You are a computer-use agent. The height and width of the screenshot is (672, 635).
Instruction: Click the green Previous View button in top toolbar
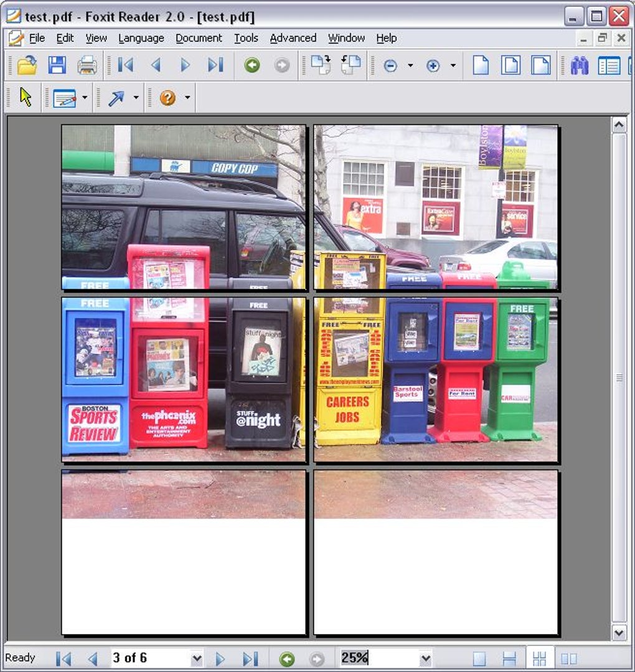[x=252, y=65]
